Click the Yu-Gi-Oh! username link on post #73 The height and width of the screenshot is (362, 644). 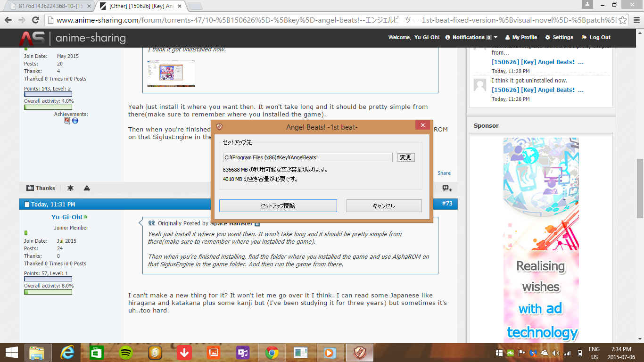click(67, 217)
